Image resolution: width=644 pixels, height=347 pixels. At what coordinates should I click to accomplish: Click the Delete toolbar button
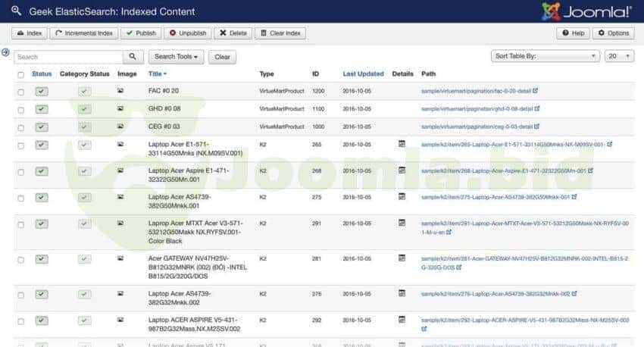pyautogui.click(x=233, y=33)
